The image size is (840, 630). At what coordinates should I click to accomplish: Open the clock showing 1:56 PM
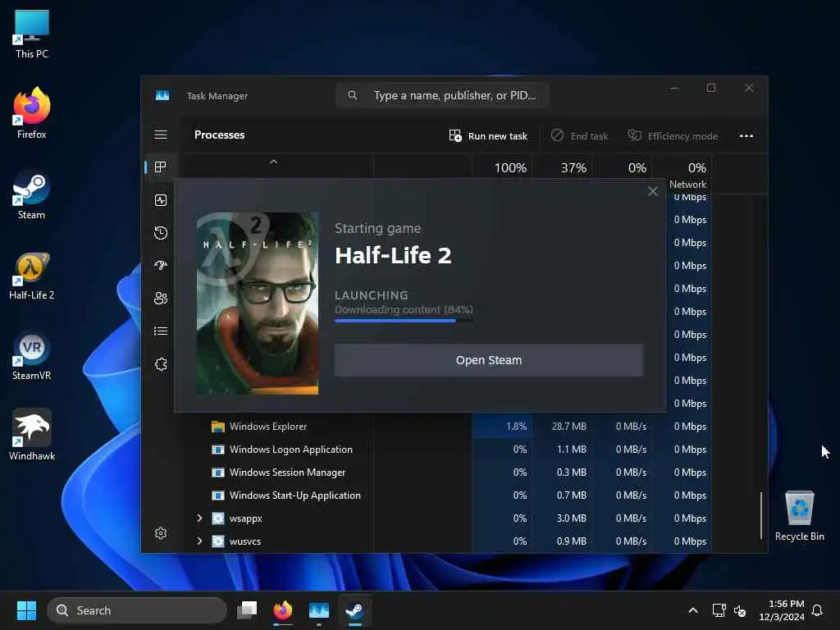coord(782,610)
